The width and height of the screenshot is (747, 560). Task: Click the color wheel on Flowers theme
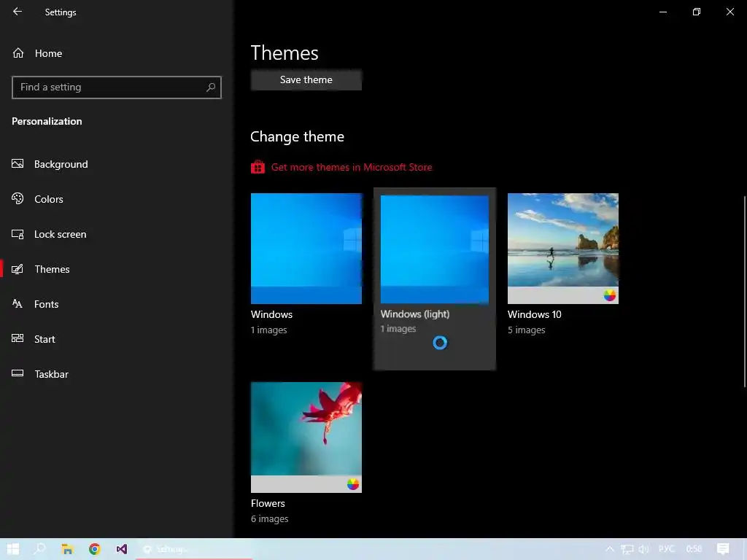pos(353,484)
